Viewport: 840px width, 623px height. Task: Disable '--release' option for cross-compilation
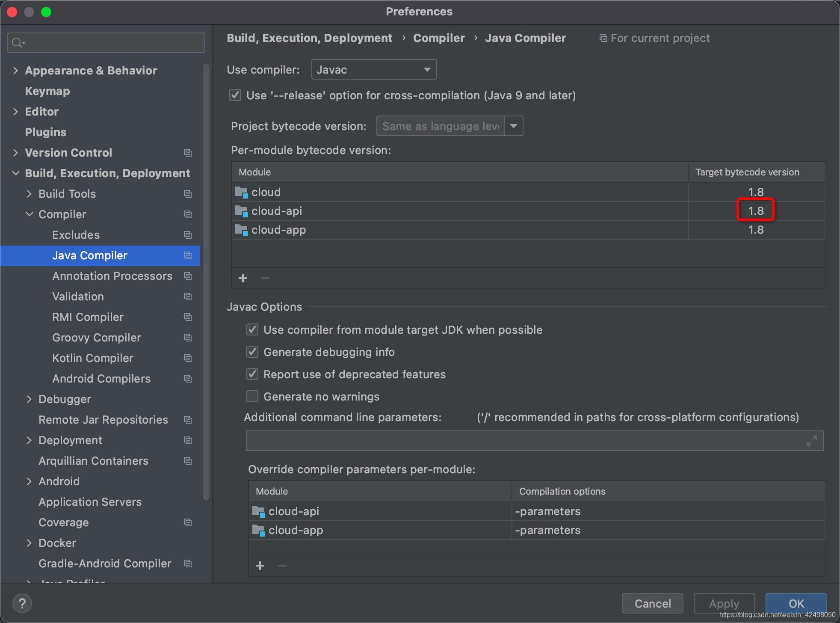(x=235, y=95)
